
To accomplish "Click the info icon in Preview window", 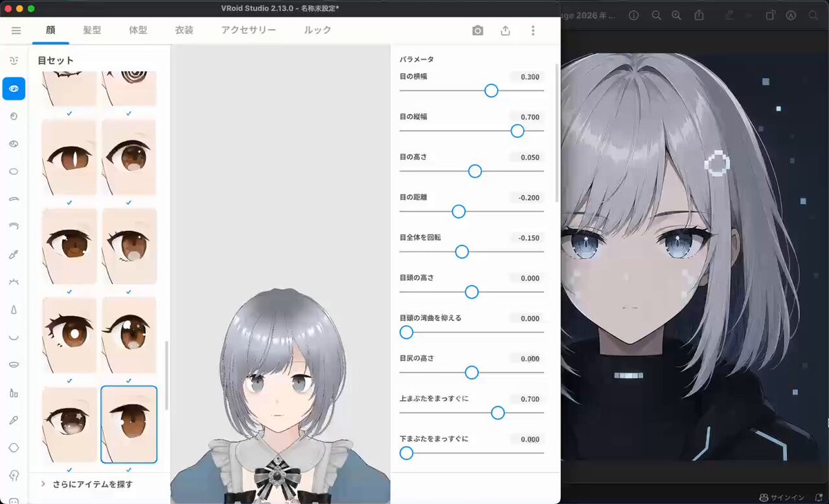I will (633, 15).
